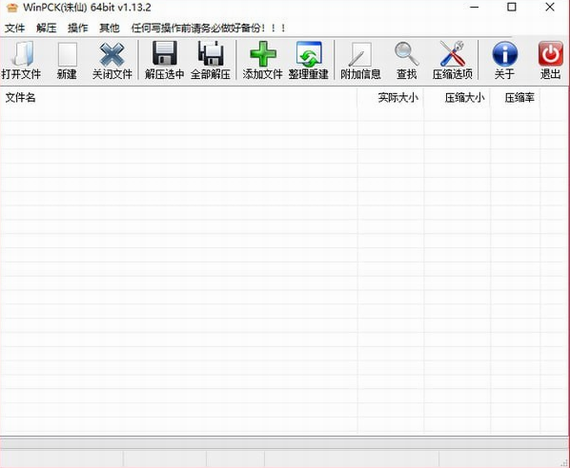Sort by 压缩率 column header
Viewport: 570px width, 468px height.
coord(515,97)
